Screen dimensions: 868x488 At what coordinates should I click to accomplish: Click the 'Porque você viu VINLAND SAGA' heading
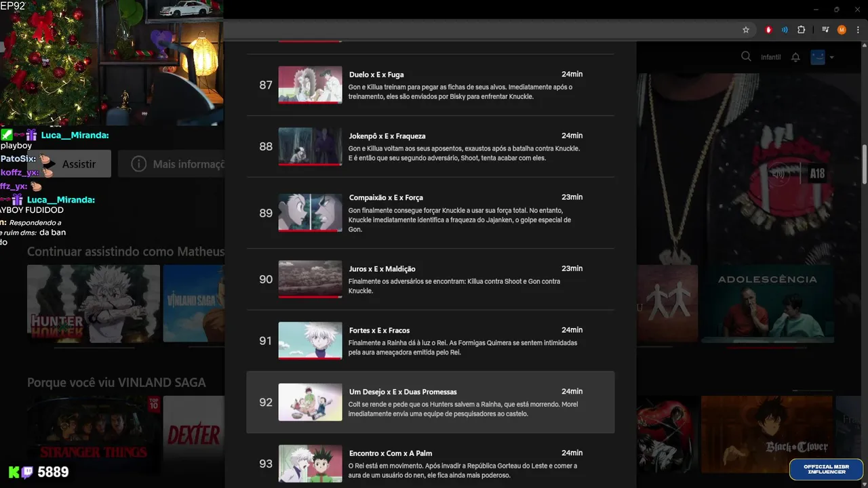pos(116,382)
